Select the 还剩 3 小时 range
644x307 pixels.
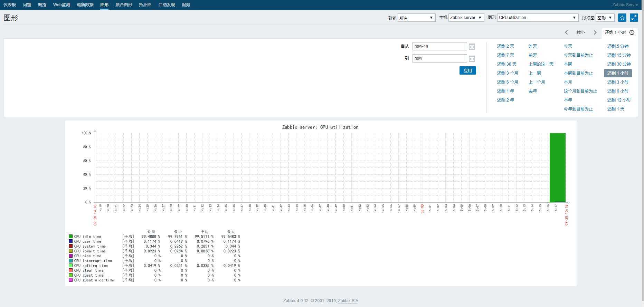pyautogui.click(x=618, y=82)
